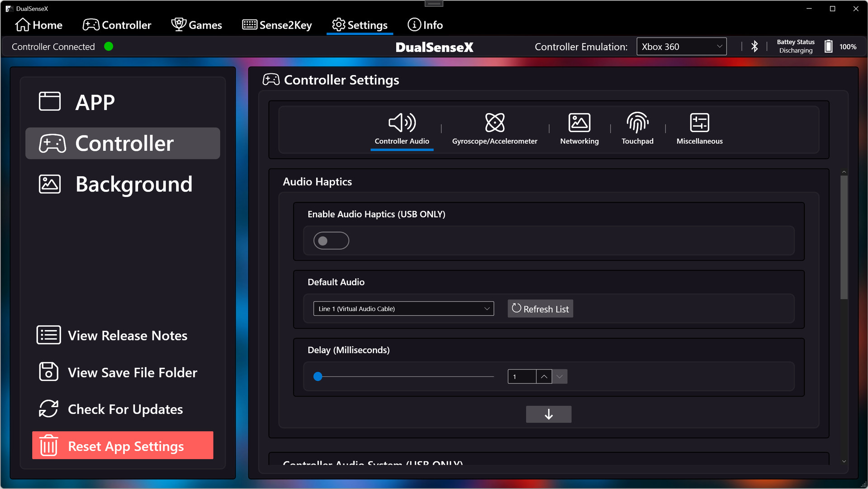Select the Miscellaneous settings icon

click(x=699, y=123)
